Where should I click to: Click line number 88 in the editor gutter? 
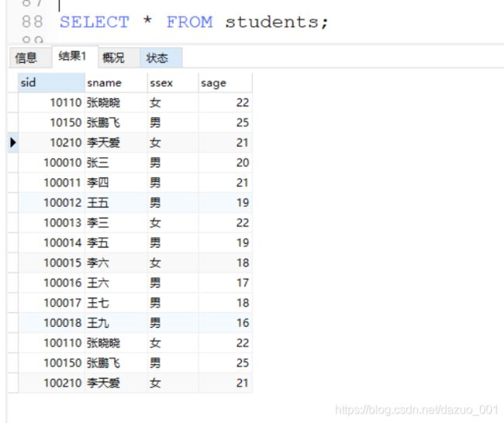click(33, 22)
